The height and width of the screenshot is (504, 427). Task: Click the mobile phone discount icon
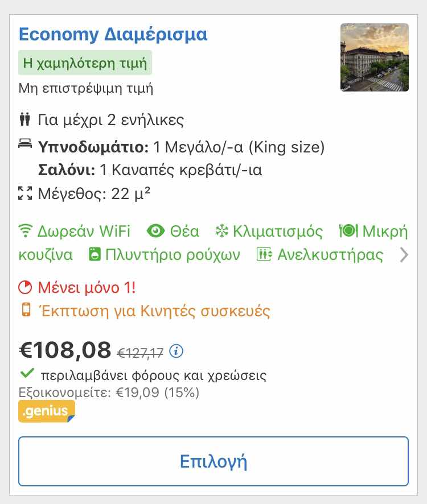pyautogui.click(x=26, y=310)
